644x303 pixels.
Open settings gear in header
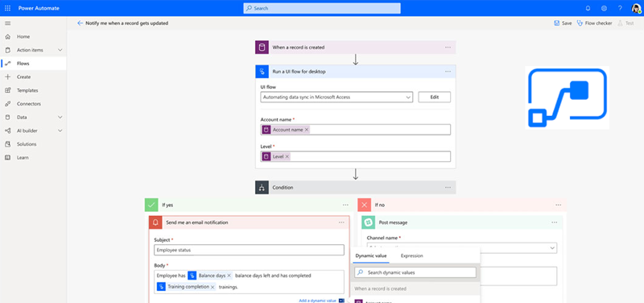[604, 8]
